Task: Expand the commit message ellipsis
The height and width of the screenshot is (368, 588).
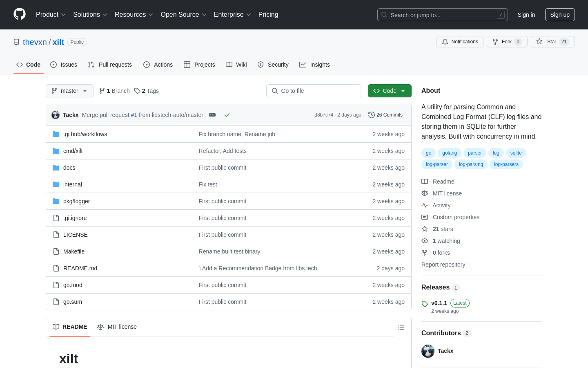Action: [212, 115]
